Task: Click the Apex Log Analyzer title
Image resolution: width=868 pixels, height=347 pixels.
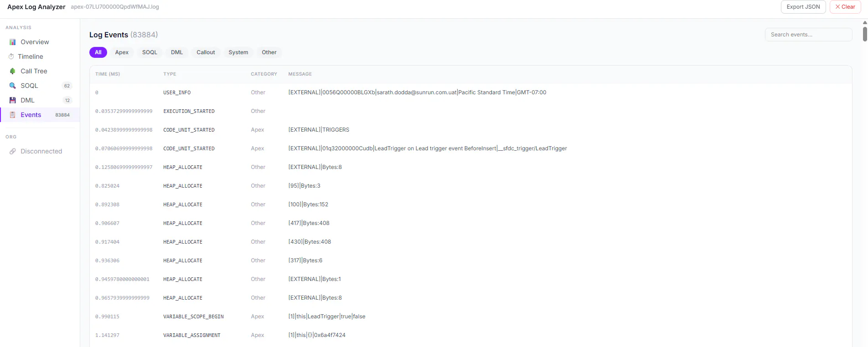Action: (36, 7)
